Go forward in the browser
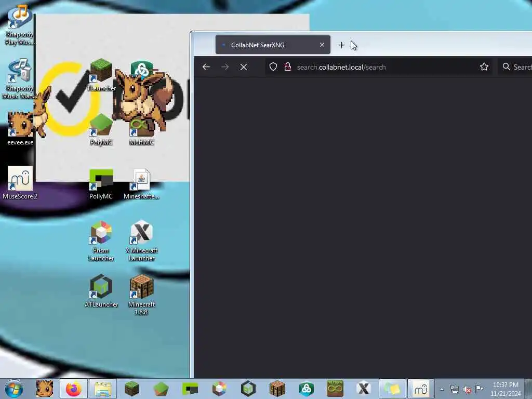Image resolution: width=532 pixels, height=399 pixels. coord(225,67)
